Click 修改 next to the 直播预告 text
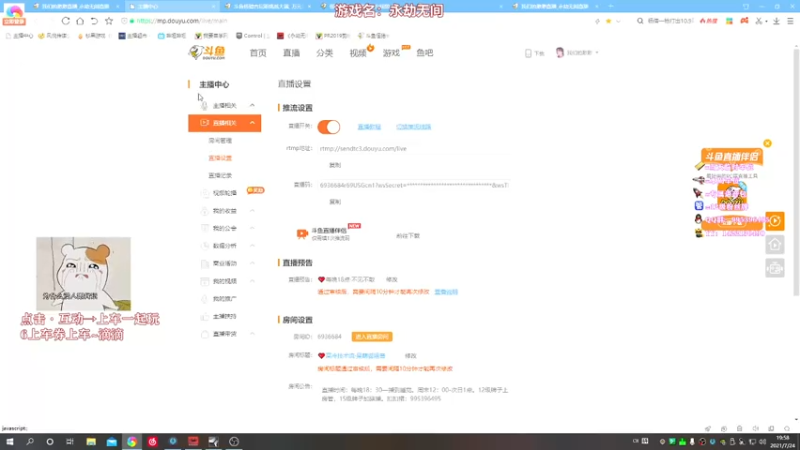The height and width of the screenshot is (450, 800). coord(391,280)
